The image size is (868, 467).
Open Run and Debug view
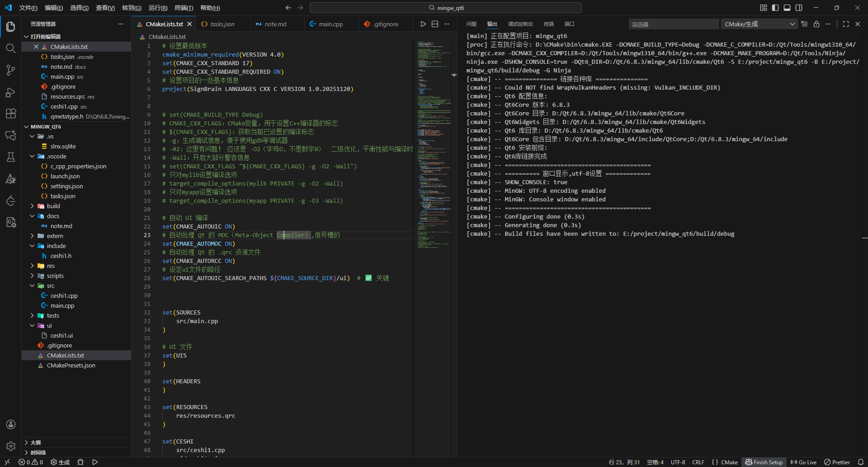(11, 92)
